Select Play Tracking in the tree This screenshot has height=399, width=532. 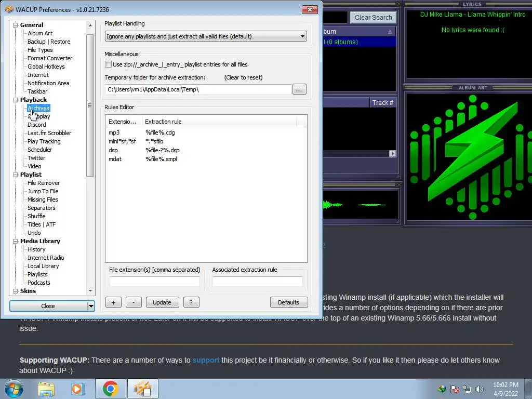(44, 141)
